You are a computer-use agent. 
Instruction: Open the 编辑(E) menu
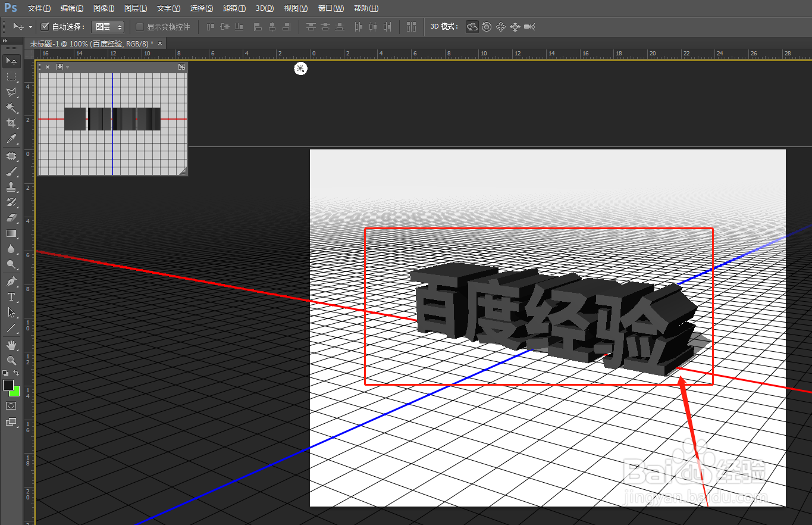tap(72, 8)
